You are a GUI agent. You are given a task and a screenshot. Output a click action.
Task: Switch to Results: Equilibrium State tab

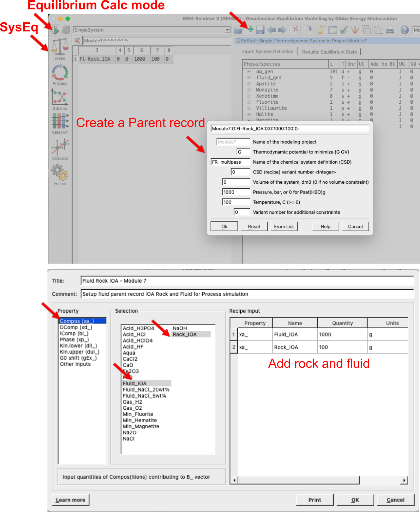tap(329, 52)
